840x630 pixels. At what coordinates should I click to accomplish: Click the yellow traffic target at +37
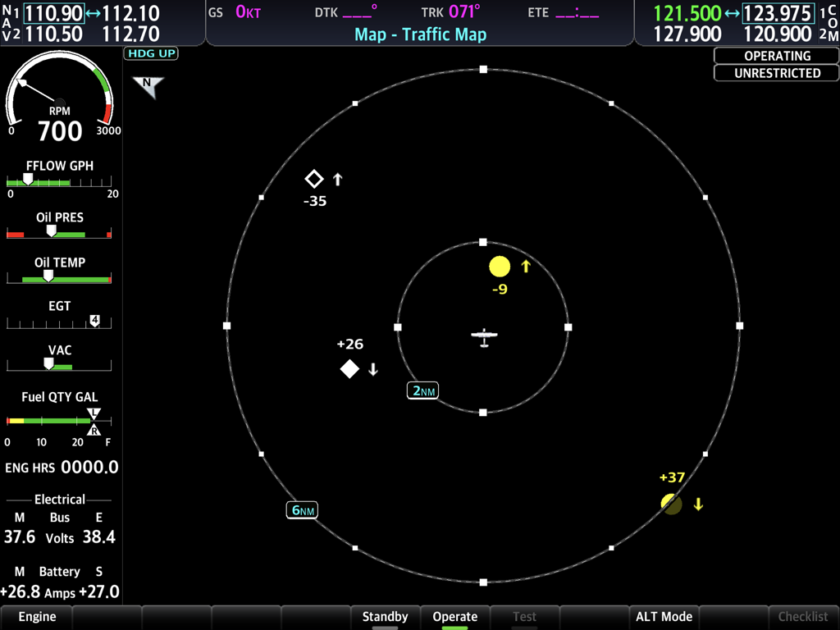(x=670, y=504)
